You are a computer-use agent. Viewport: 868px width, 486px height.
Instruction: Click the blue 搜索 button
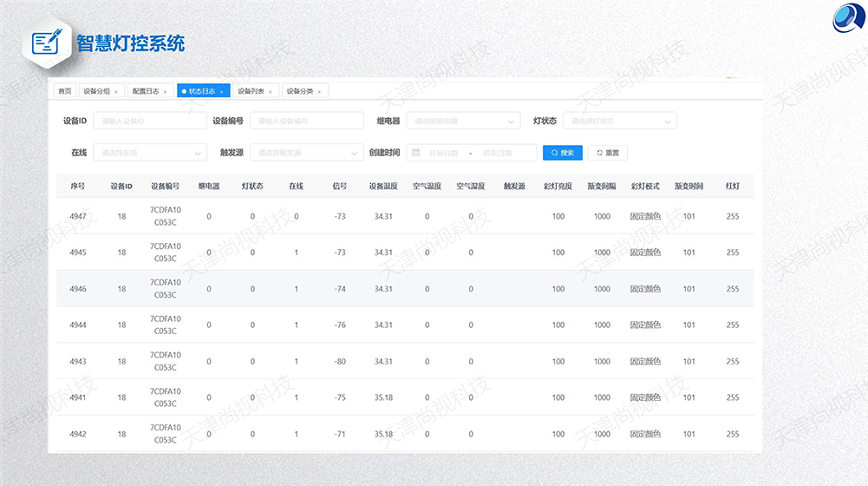[x=562, y=153]
